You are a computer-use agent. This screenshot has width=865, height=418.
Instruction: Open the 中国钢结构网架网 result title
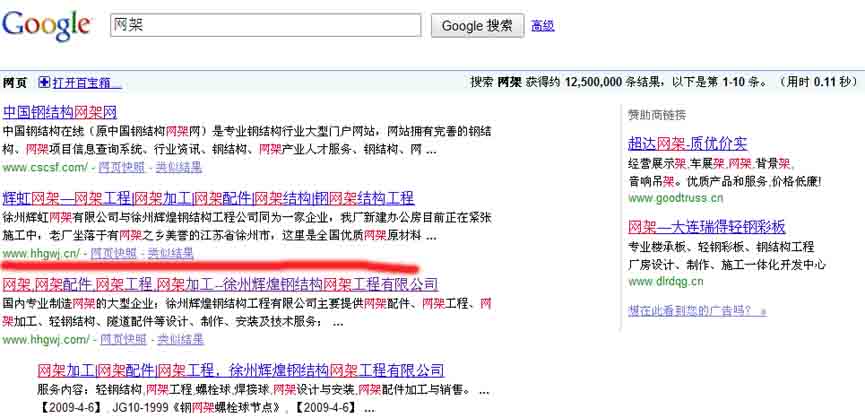tap(60, 112)
